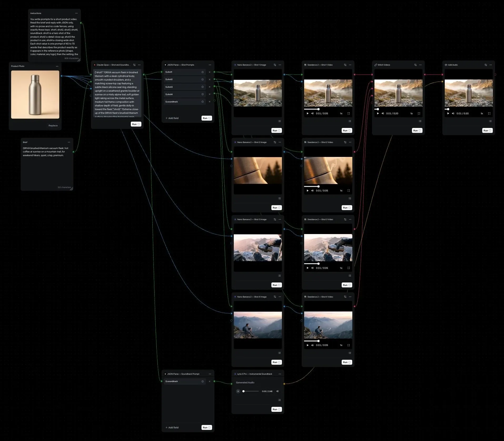The image size is (504, 441).
Task: Run the JSON Parse Shot Prompts node
Action: point(206,118)
